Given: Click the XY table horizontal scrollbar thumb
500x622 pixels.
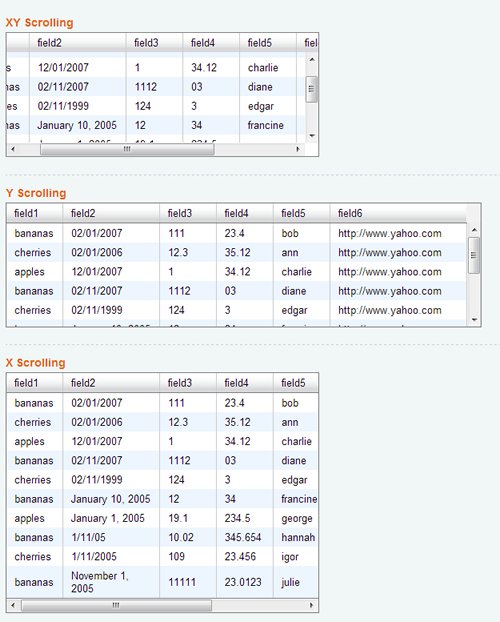Looking at the screenshot, I should (x=127, y=149).
